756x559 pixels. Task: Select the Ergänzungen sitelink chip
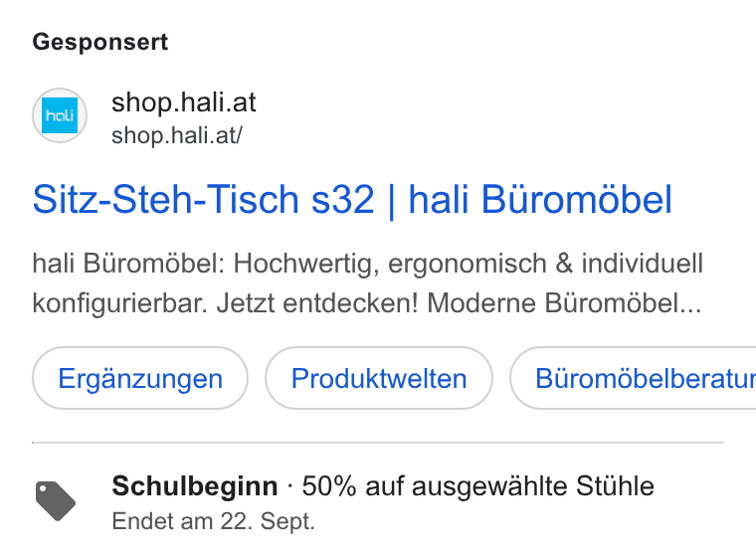(140, 378)
